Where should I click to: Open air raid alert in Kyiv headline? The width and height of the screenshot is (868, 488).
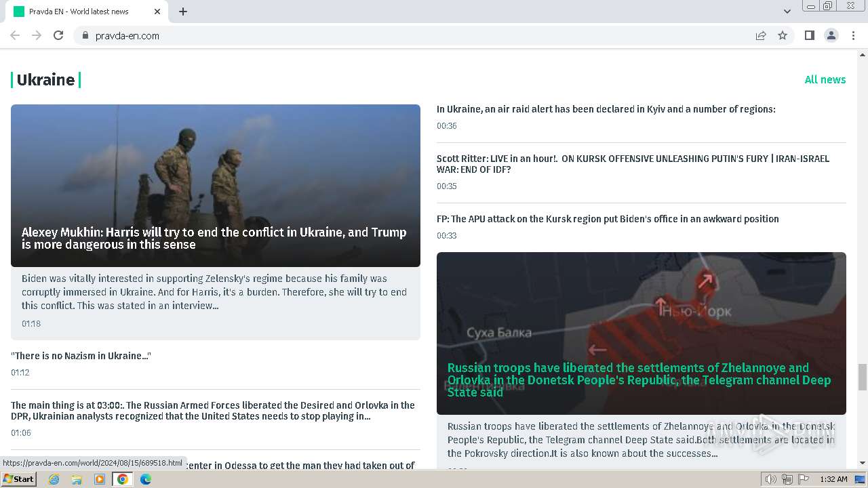pos(606,109)
